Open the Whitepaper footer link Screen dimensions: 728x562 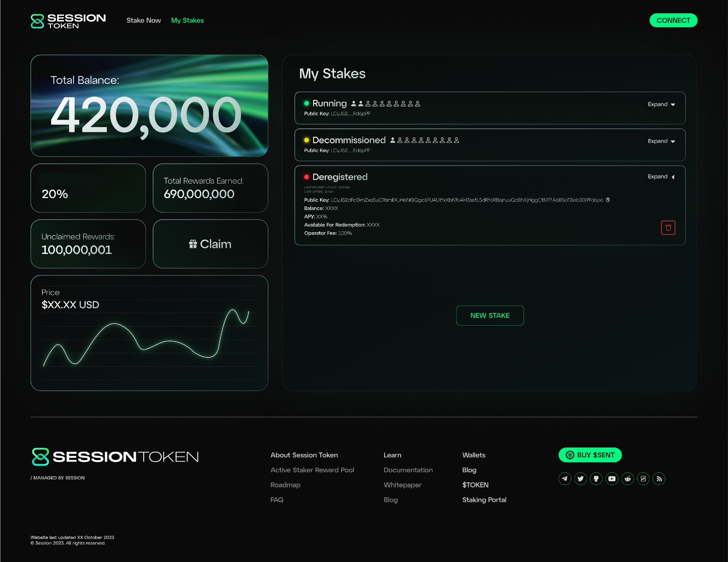(x=402, y=485)
